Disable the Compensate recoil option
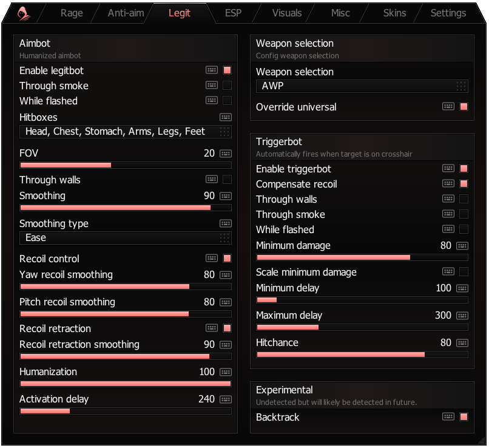 coord(463,184)
